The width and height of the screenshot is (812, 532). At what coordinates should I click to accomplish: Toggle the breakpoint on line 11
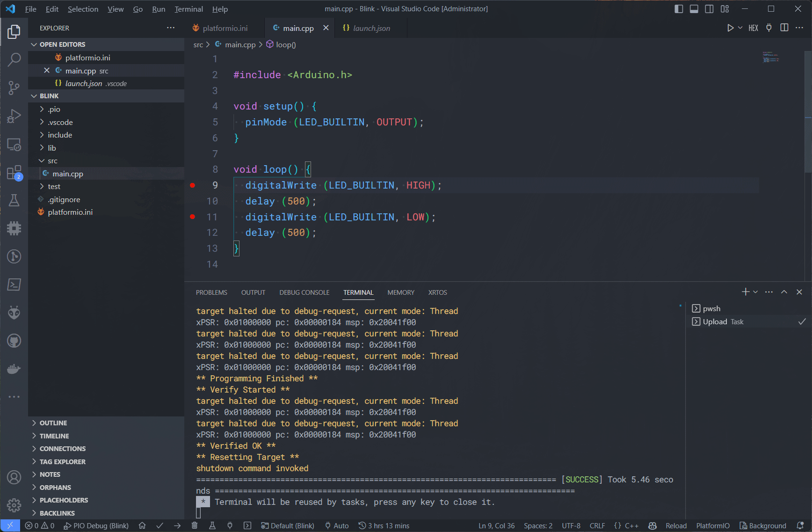[192, 217]
